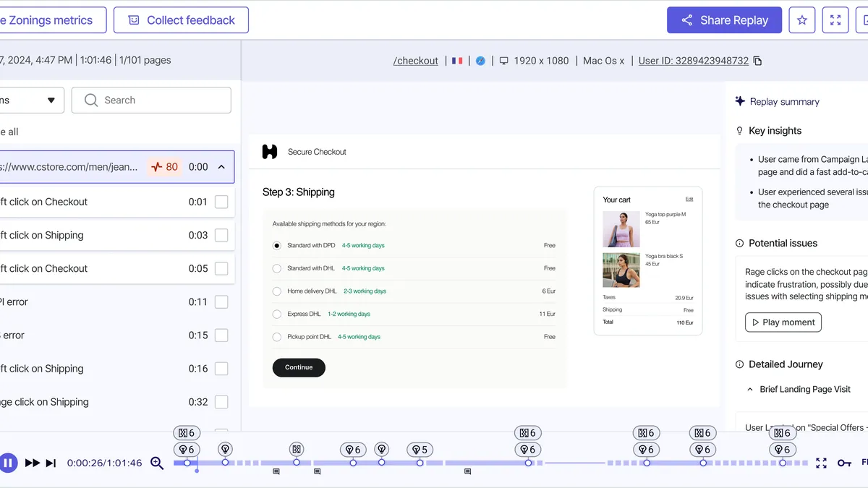Click the '1/101 pages' text
This screenshot has width=868, height=488.
pos(145,60)
